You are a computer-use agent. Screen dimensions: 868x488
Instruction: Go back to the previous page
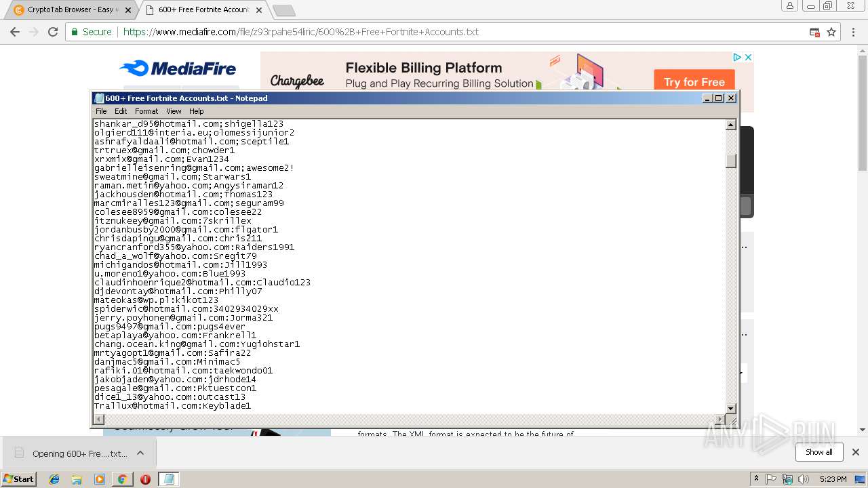coord(14,32)
